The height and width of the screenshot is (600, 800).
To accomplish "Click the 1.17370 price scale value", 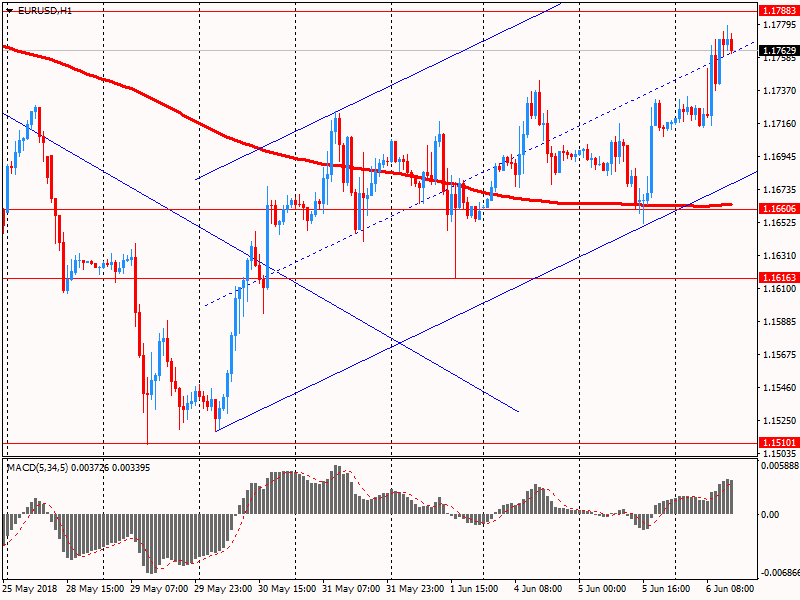I will pos(779,90).
